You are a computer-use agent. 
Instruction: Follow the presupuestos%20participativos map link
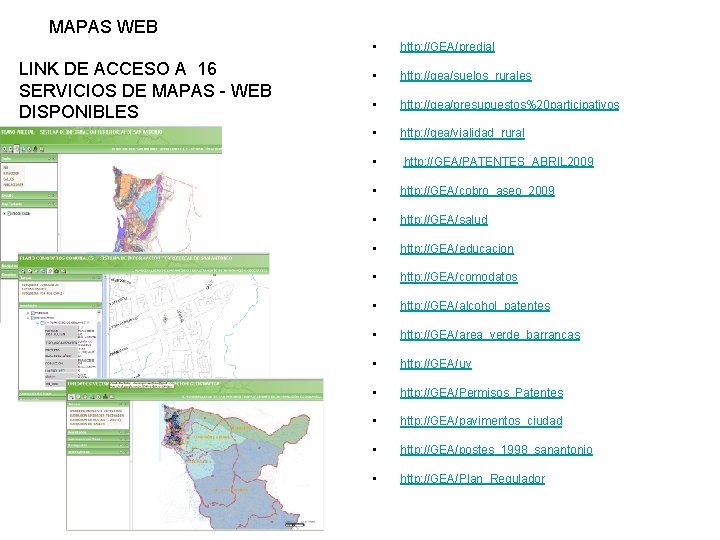[x=510, y=104]
